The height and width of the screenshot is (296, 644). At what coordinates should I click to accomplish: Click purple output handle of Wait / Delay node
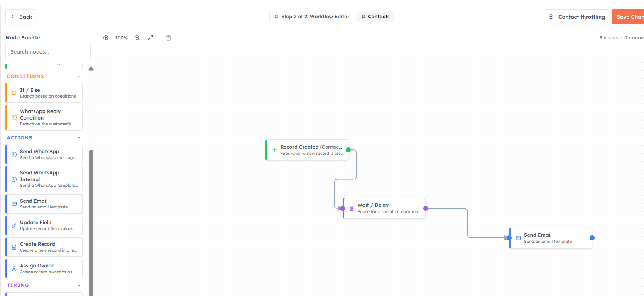(x=426, y=208)
